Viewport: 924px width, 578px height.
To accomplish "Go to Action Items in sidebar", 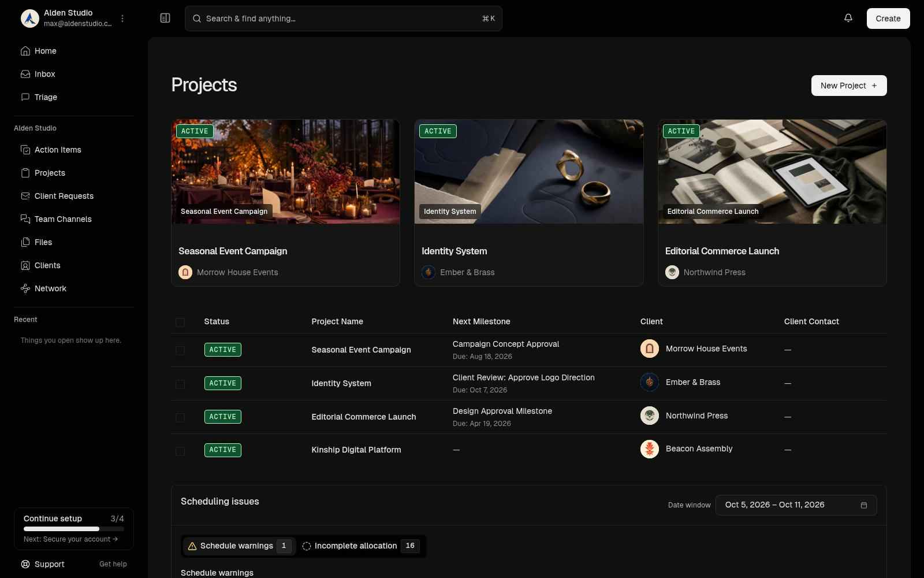I will (x=74, y=150).
